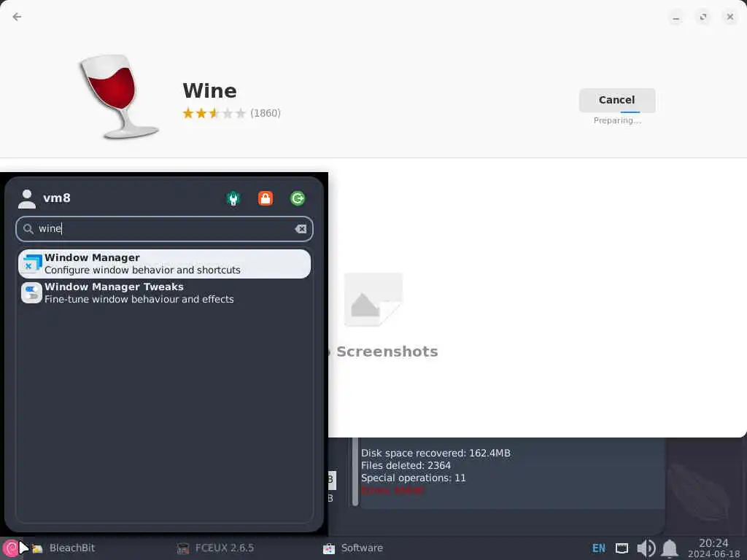
Task: Open the volume speaker tray icon
Action: point(646,548)
